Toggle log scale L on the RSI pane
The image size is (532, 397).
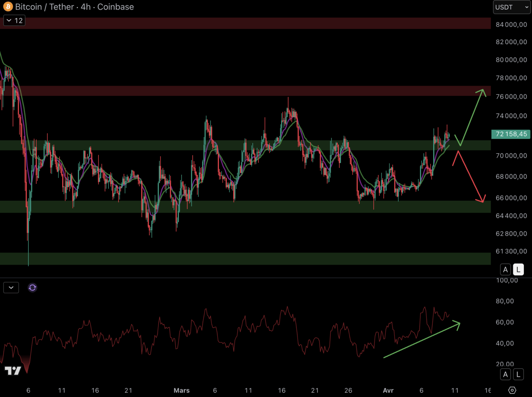(518, 374)
